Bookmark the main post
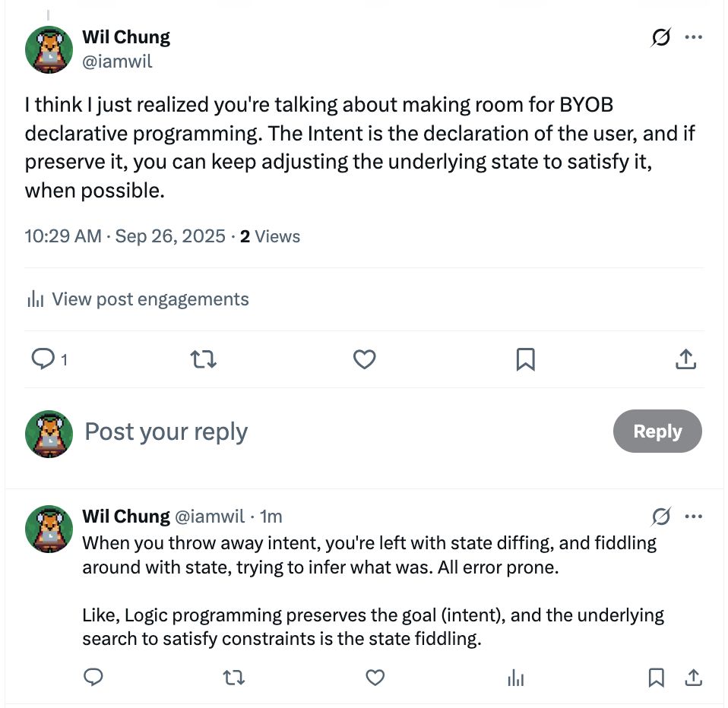The width and height of the screenshot is (728, 708). (525, 359)
